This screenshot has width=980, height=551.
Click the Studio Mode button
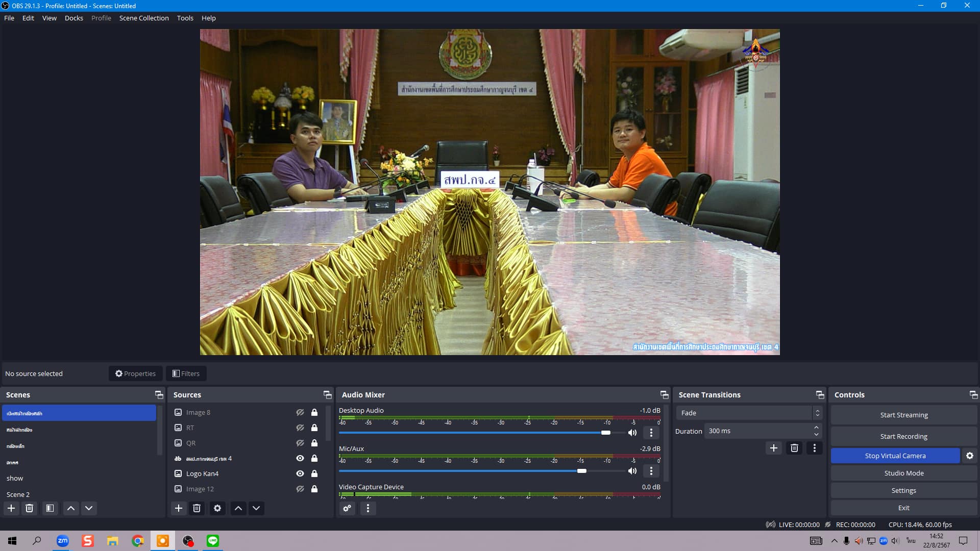click(904, 473)
